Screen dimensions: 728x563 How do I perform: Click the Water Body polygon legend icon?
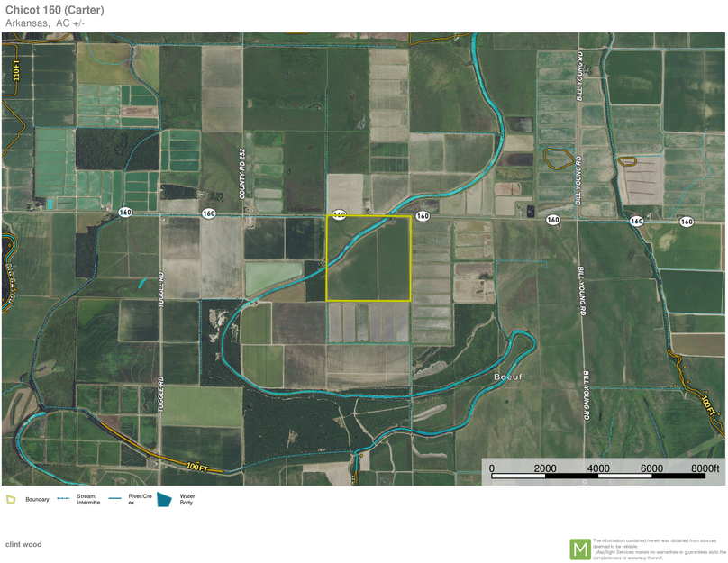tap(165, 499)
